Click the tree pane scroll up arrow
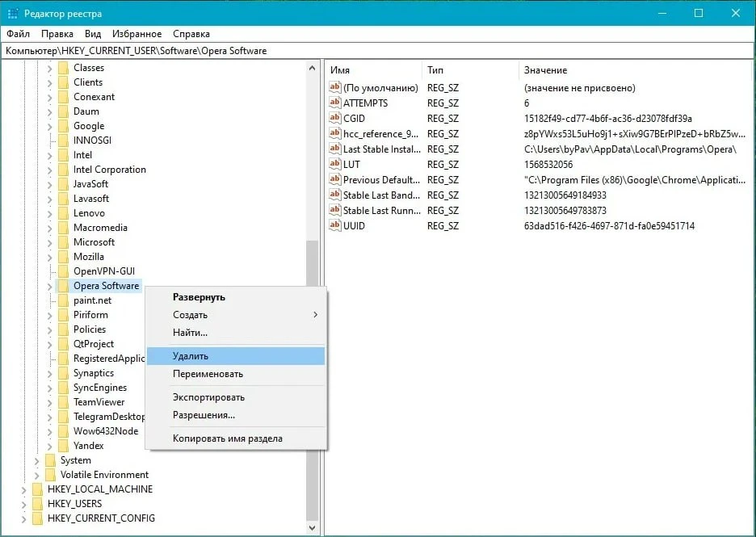Screen dimensions: 756x537 pos(312,68)
